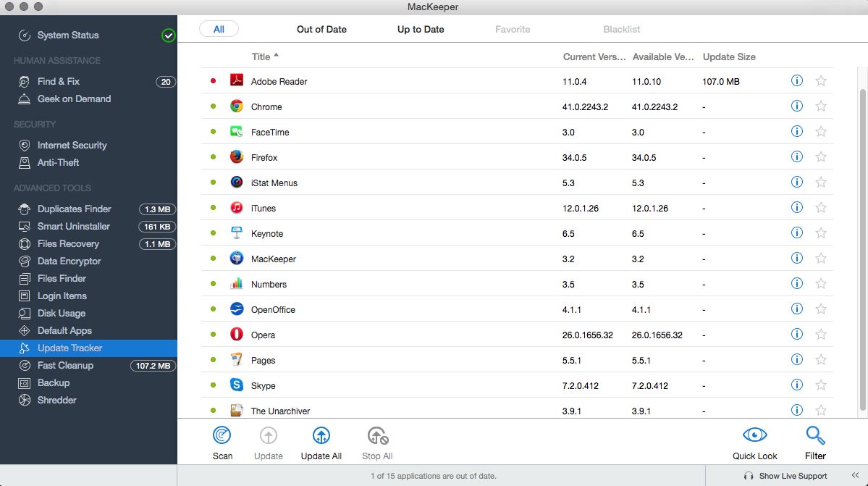The height and width of the screenshot is (486, 868).
Task: Toggle favorite star for Keynote
Action: pyautogui.click(x=821, y=233)
